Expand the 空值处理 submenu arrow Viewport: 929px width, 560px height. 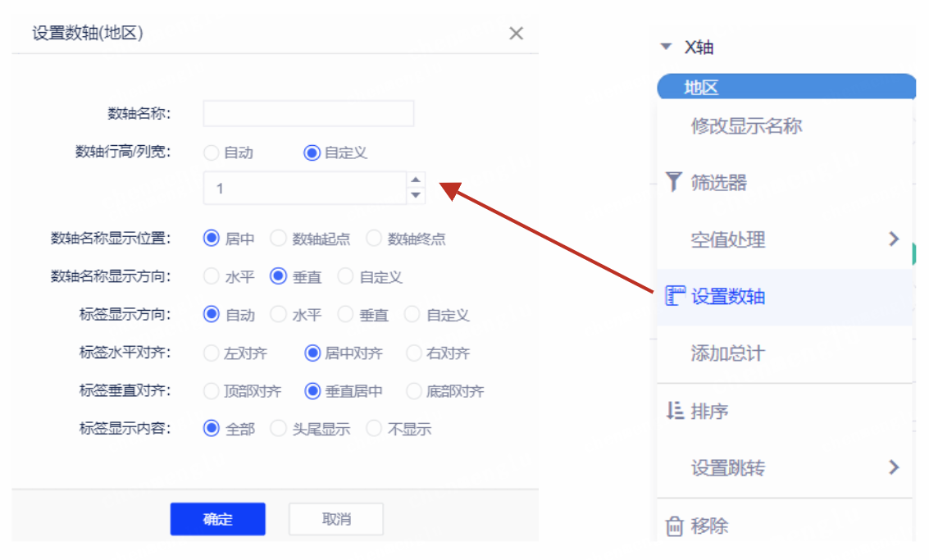pyautogui.click(x=894, y=239)
